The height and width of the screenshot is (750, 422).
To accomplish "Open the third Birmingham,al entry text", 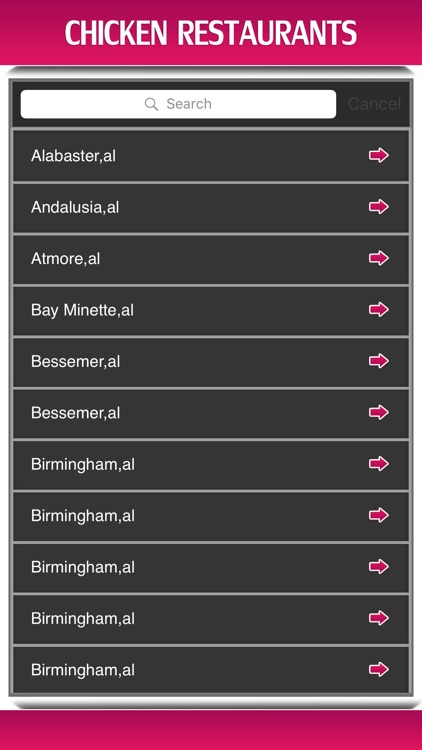I will point(83,567).
